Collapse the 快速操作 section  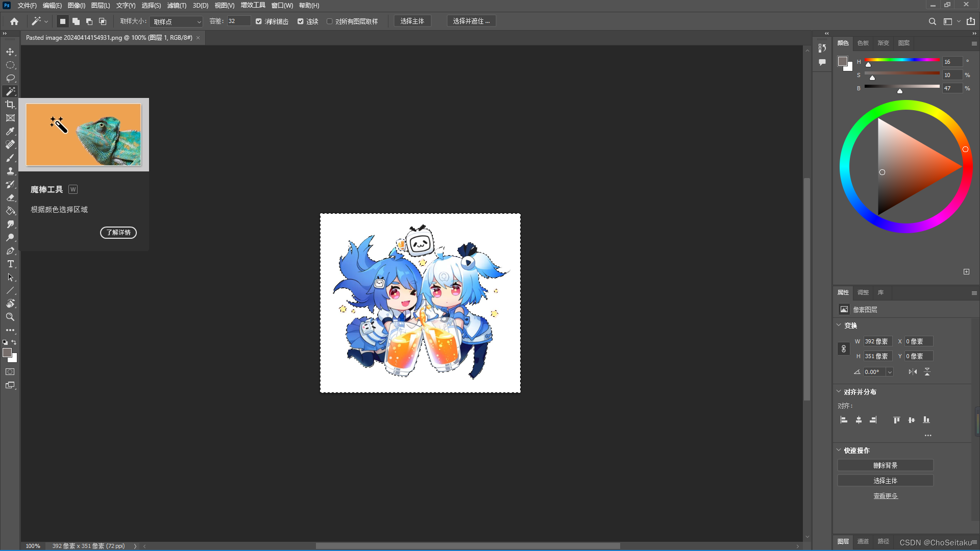839,450
